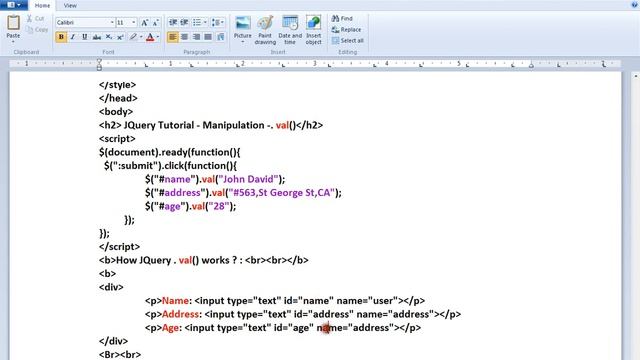
Task: Click the Help icon
Action: (635, 4)
